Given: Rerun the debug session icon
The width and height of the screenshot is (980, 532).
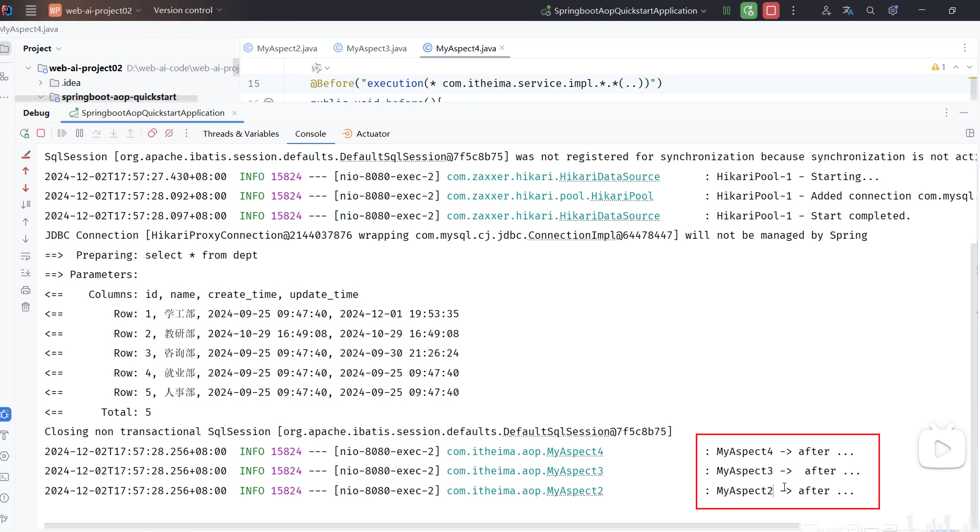Looking at the screenshot, I should pos(25,134).
